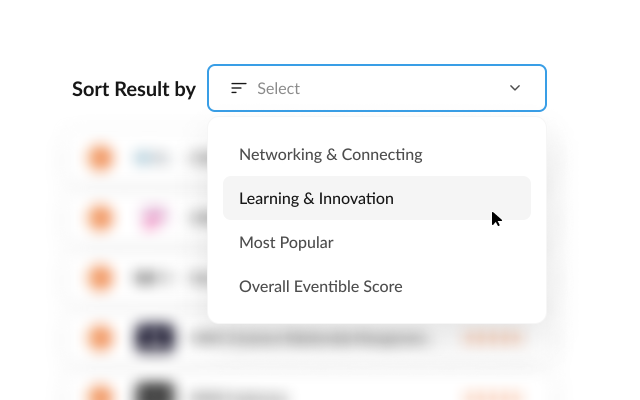Click blurred title text in fourth result row

coord(310,338)
